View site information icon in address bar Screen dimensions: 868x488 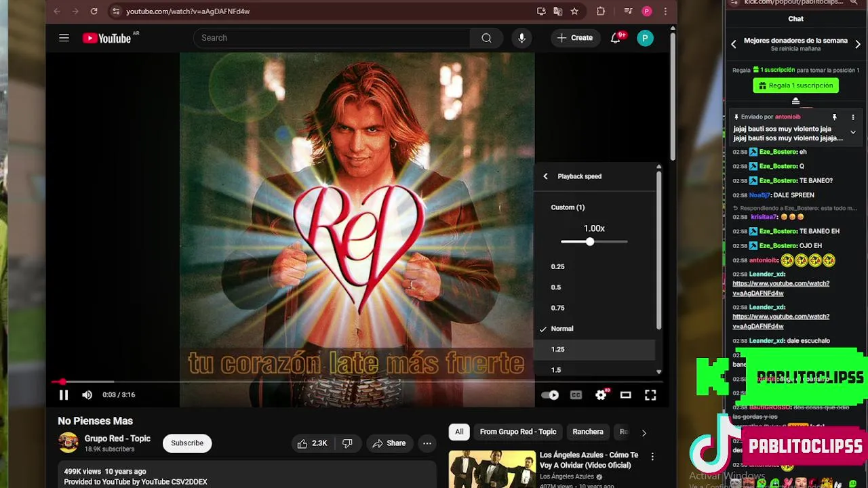coord(116,11)
